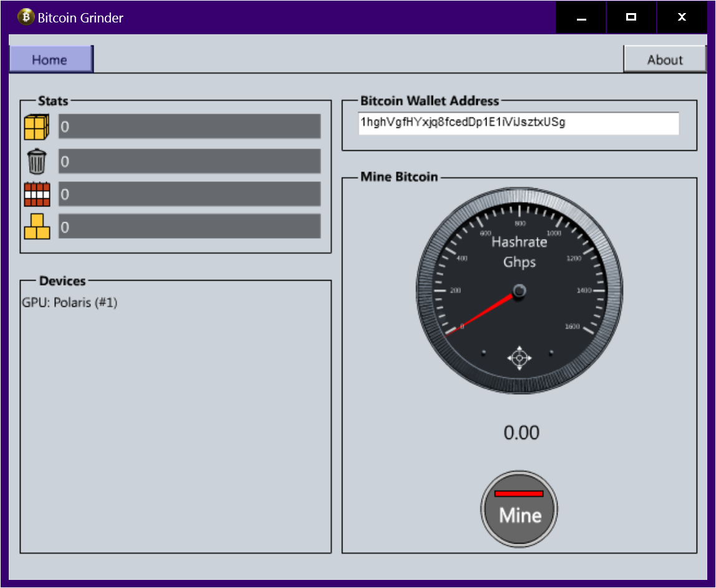Click the first stats value field beside the cube icon
This screenshot has height=588, width=716.
point(190,127)
